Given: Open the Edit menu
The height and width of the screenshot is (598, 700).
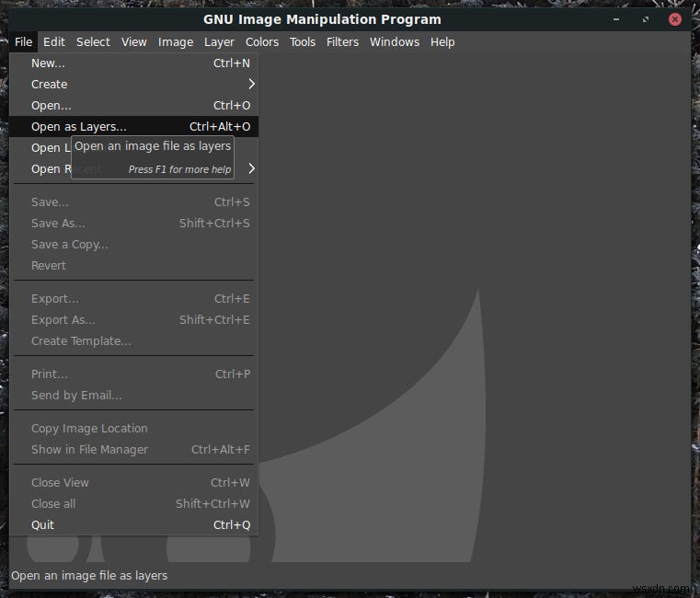Looking at the screenshot, I should coord(54,42).
